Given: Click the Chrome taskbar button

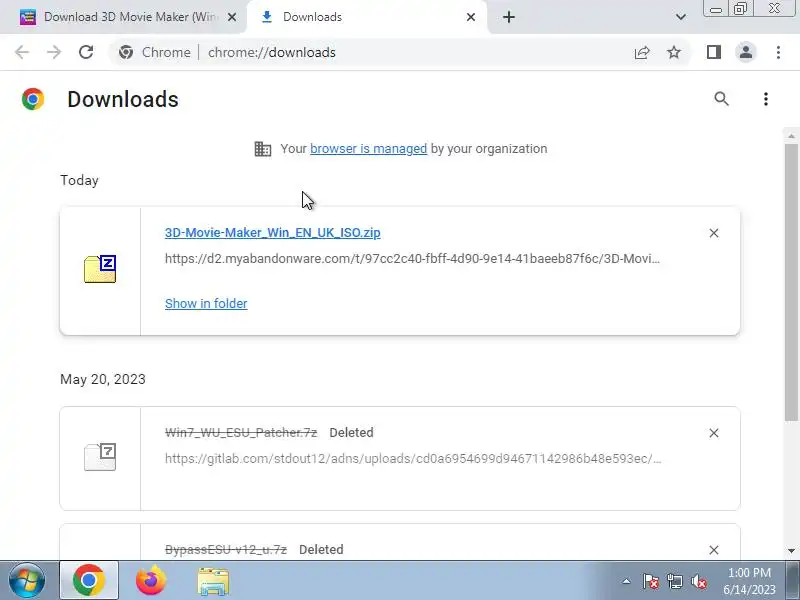Looking at the screenshot, I should pyautogui.click(x=89, y=581).
